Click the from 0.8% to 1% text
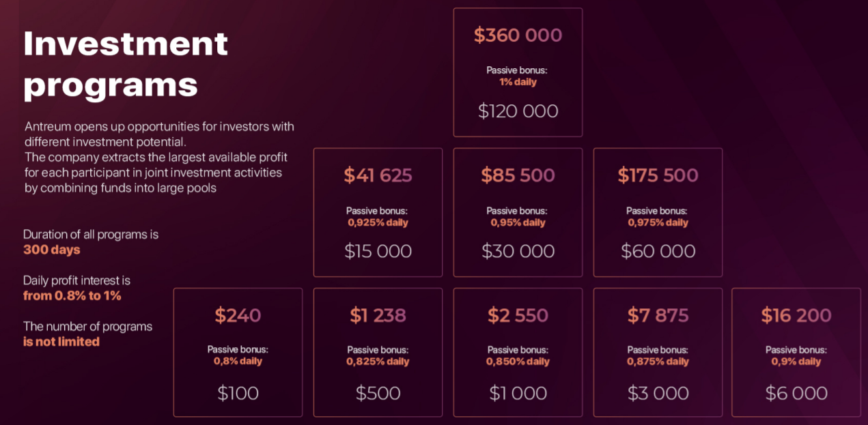 click(72, 296)
